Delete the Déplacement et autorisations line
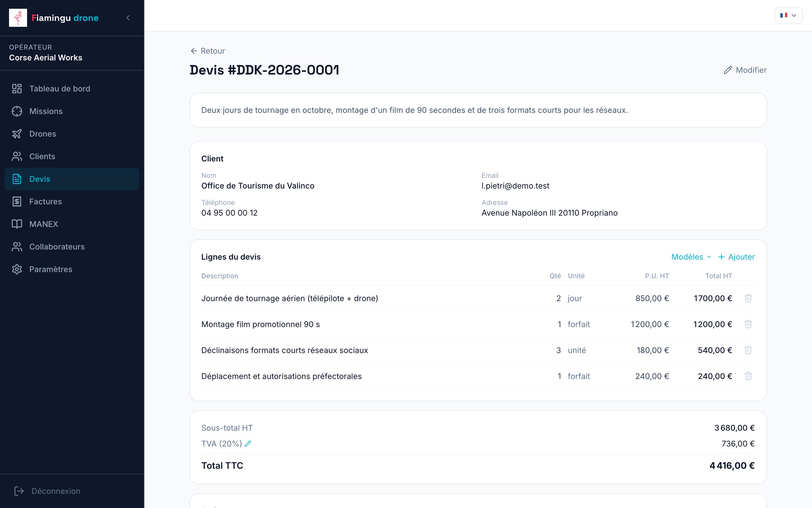 point(748,376)
